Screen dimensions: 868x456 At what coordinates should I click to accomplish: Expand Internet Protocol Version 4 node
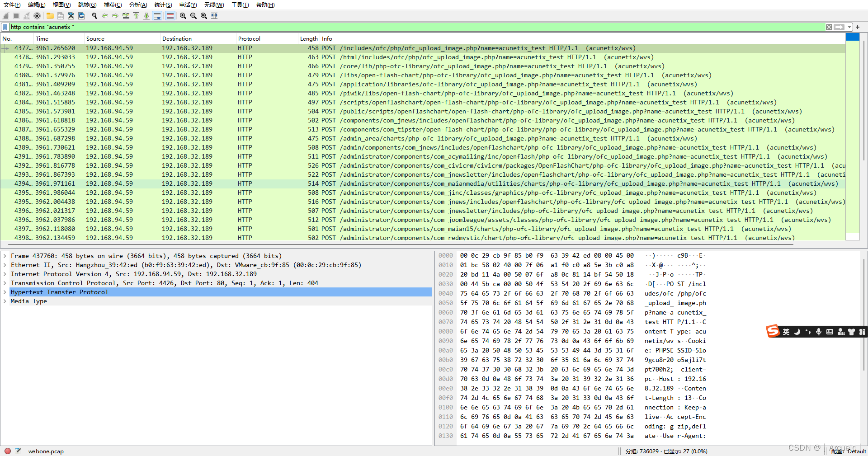(x=5, y=274)
